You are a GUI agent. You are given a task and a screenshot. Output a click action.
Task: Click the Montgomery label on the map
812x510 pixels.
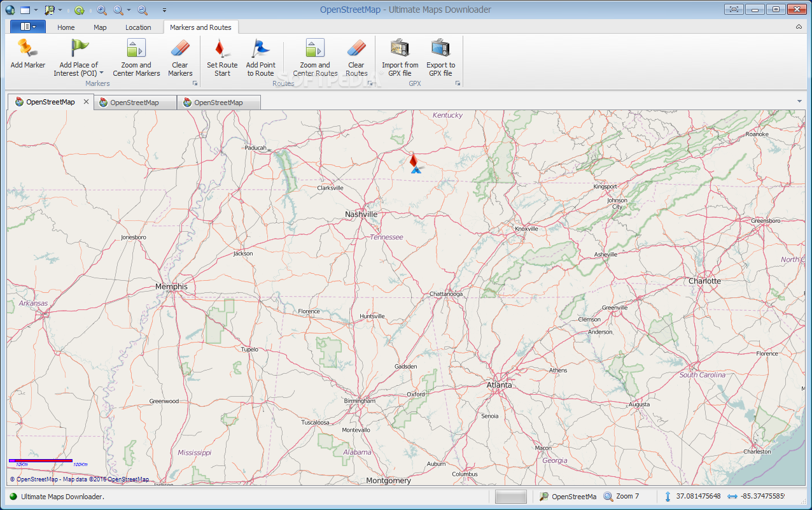coord(389,481)
